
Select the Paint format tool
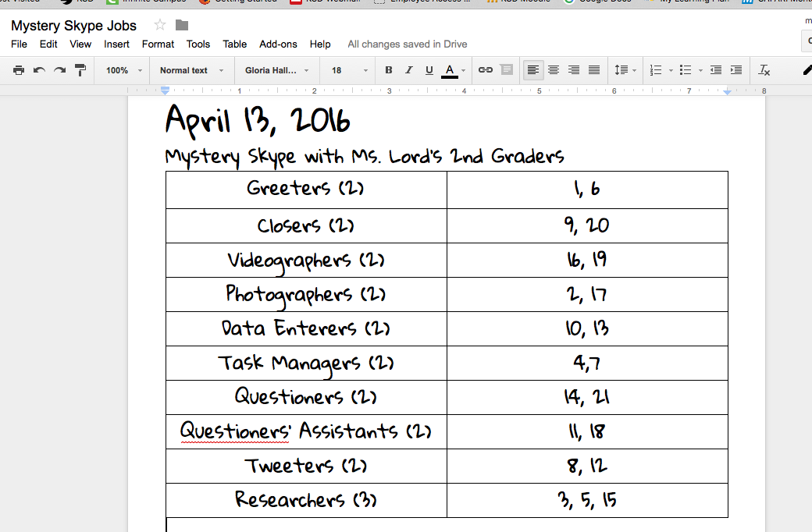pos(80,69)
